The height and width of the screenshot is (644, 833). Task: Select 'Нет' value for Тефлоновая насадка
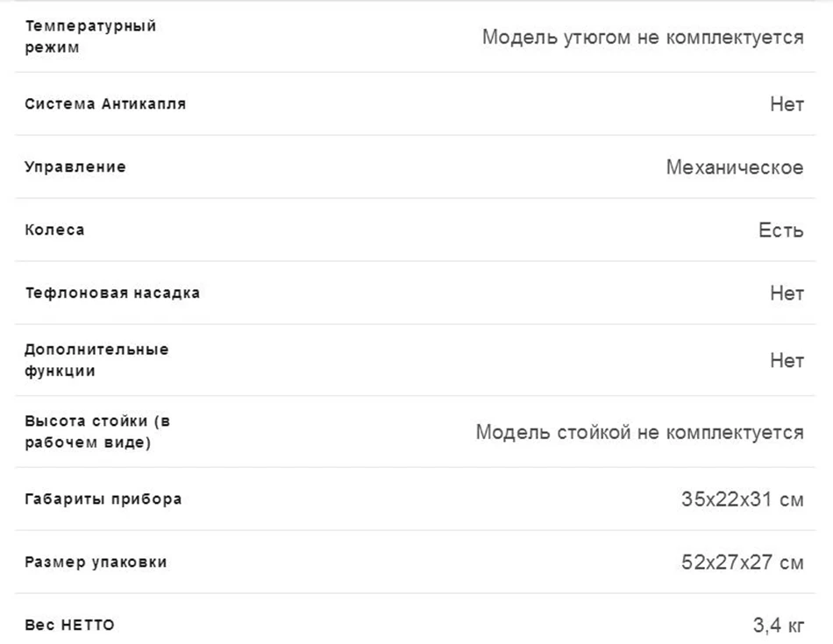pyautogui.click(x=787, y=293)
